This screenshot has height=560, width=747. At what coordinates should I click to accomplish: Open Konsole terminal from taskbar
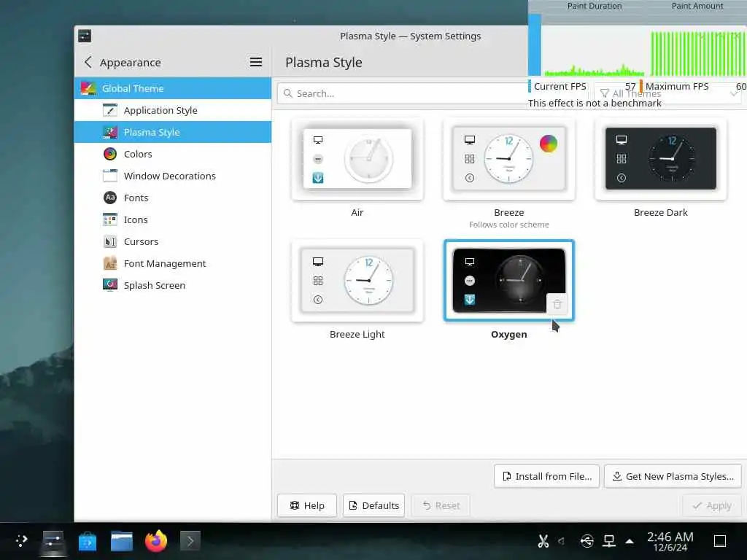tap(190, 542)
